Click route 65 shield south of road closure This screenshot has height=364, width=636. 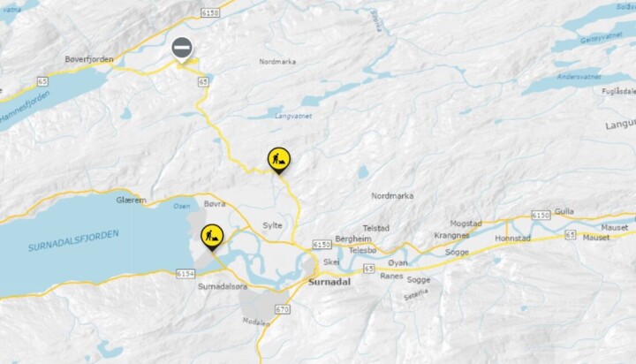click(203, 82)
